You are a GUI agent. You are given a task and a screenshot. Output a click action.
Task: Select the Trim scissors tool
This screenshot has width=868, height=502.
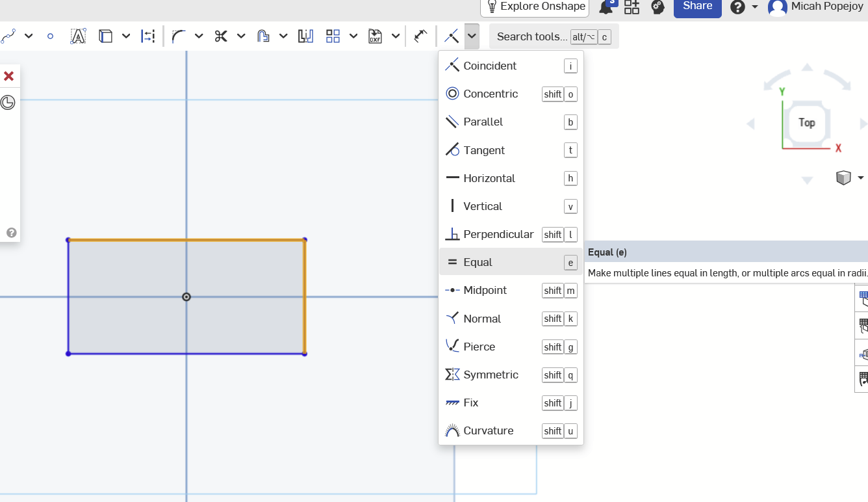click(221, 36)
